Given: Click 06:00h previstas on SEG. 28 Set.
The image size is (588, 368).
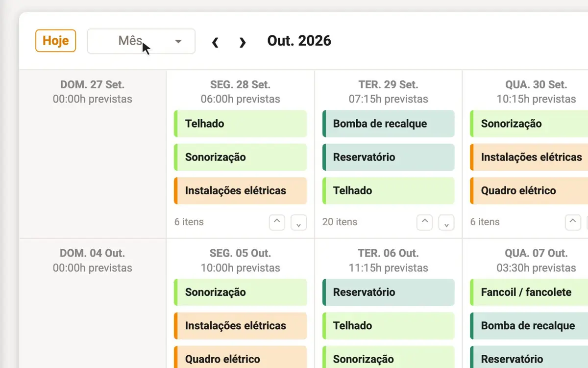Looking at the screenshot, I should 240,99.
